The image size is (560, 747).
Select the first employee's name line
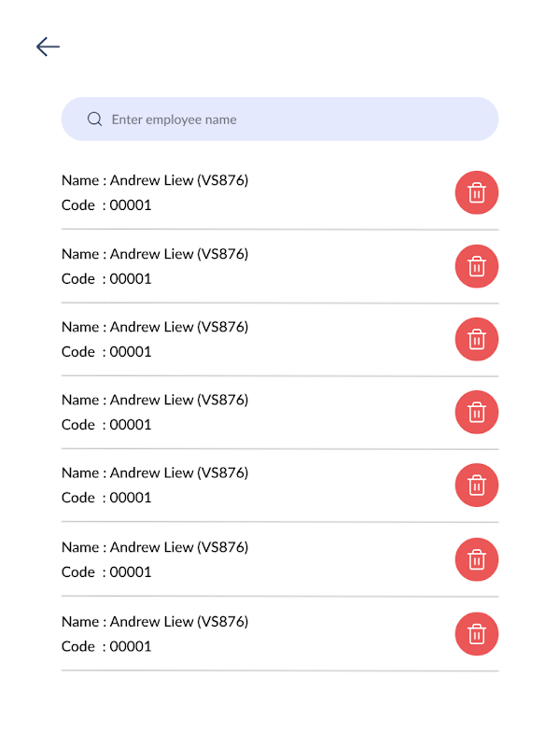pyautogui.click(x=155, y=180)
